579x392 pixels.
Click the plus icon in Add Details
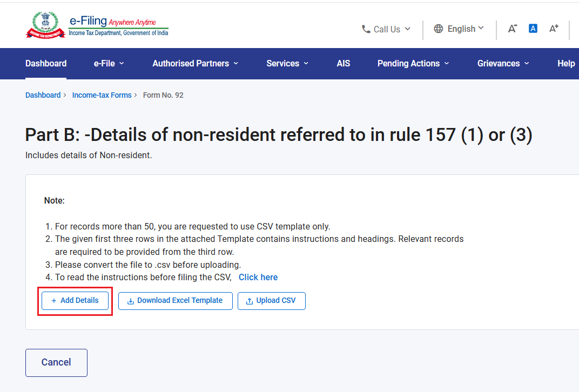(54, 301)
